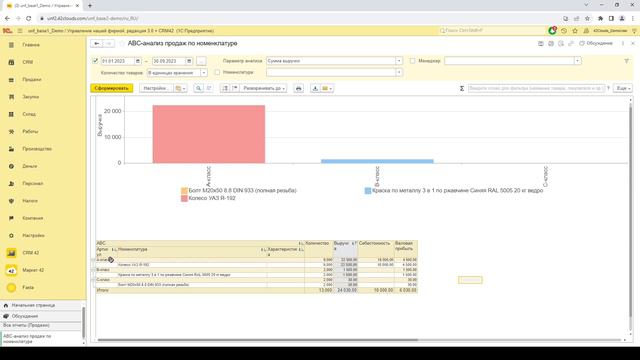This screenshot has width=640, height=360.
Task: Click the Итого row label
Action: [x=102, y=290]
